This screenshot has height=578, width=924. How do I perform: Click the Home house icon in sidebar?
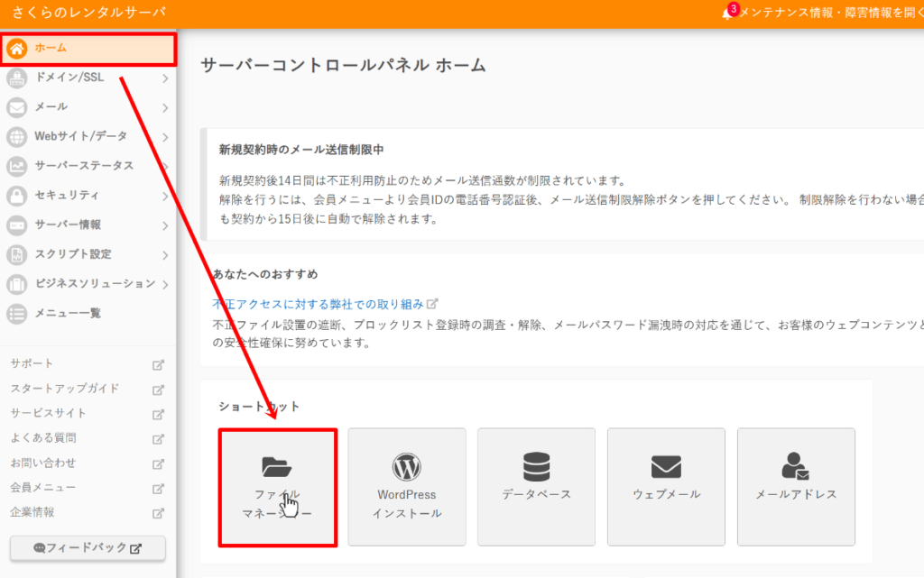[x=17, y=49]
